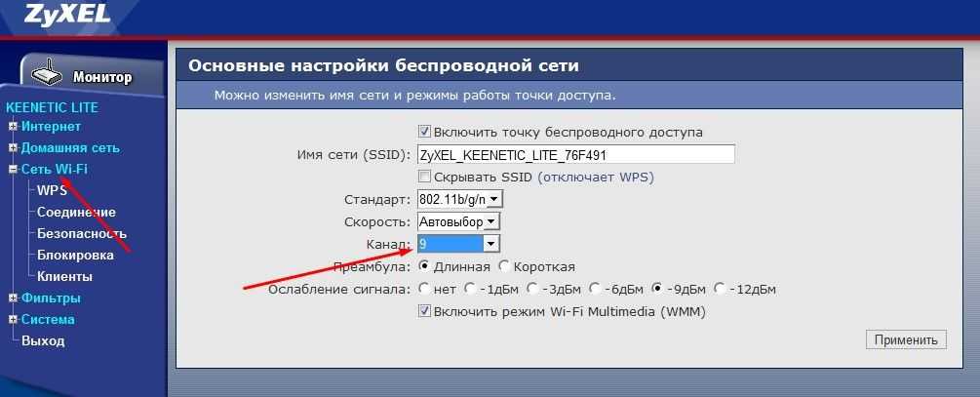The width and height of the screenshot is (980, 397).
Task: Expand the Домашняя сеть section
Action: [13, 148]
